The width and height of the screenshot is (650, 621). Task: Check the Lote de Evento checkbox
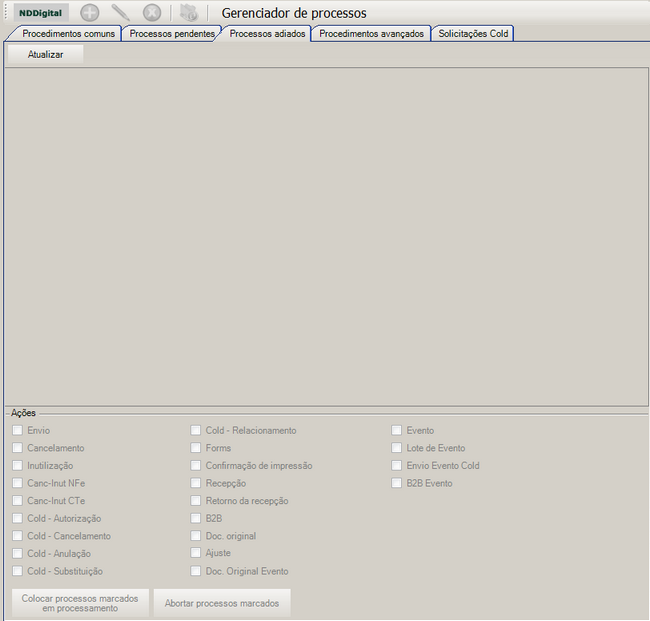[397, 448]
